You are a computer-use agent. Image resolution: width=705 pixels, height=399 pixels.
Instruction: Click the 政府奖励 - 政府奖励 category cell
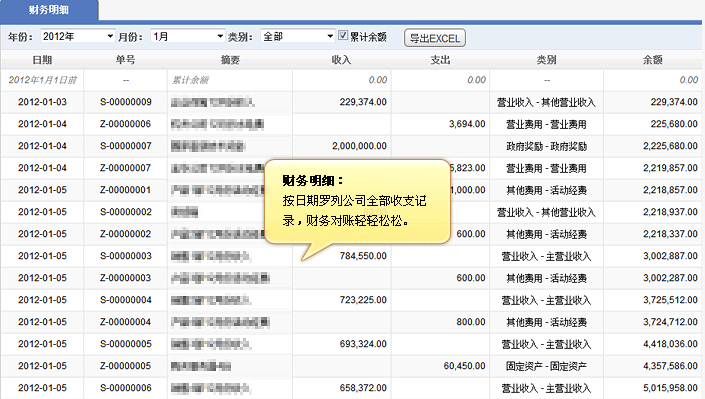point(546,146)
